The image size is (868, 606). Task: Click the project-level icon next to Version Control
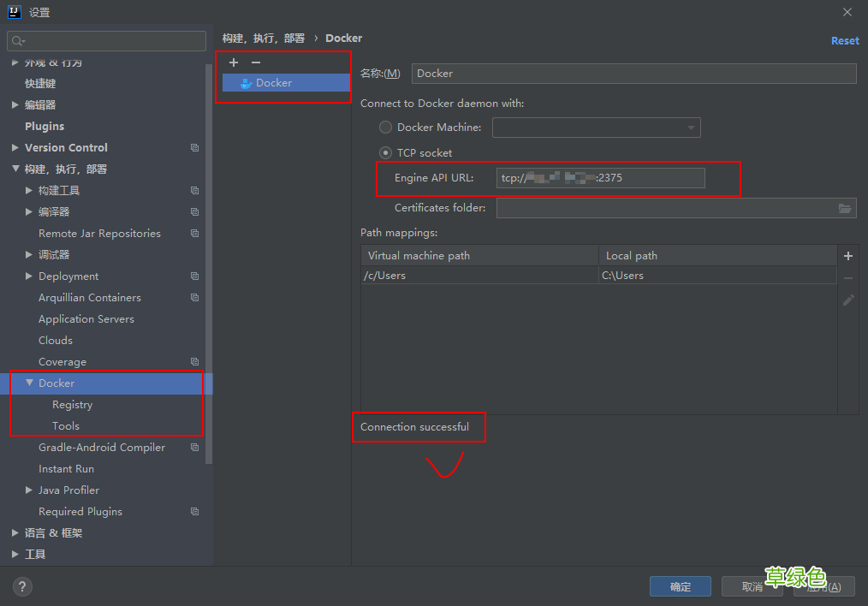point(194,148)
